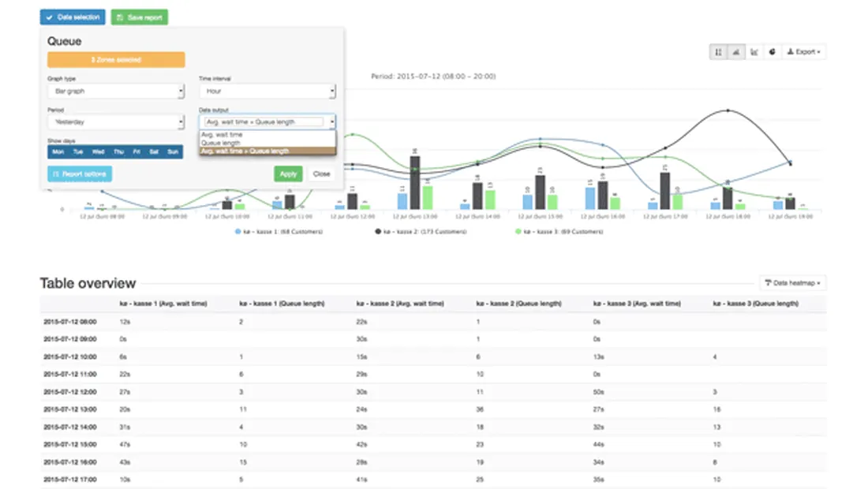868x489 pixels.
Task: Toggle kø - kasse 3 legend entry
Action: [559, 232]
